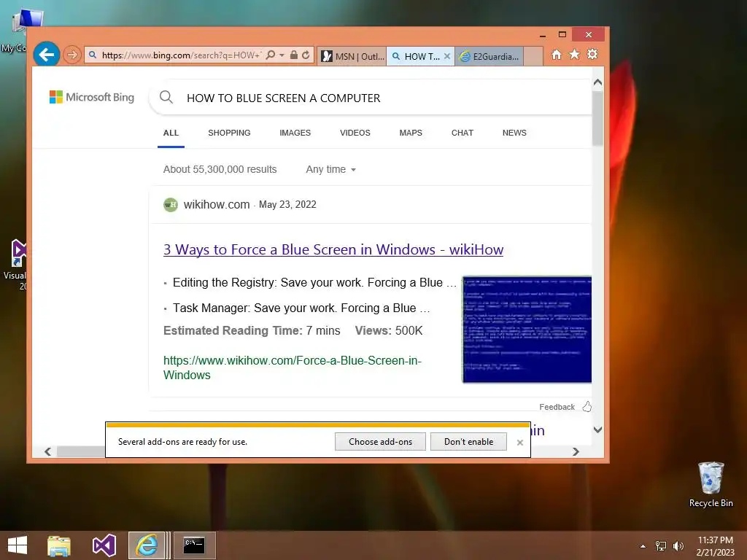
Task: Click the Bing search box magnifier icon
Action: pyautogui.click(x=166, y=97)
